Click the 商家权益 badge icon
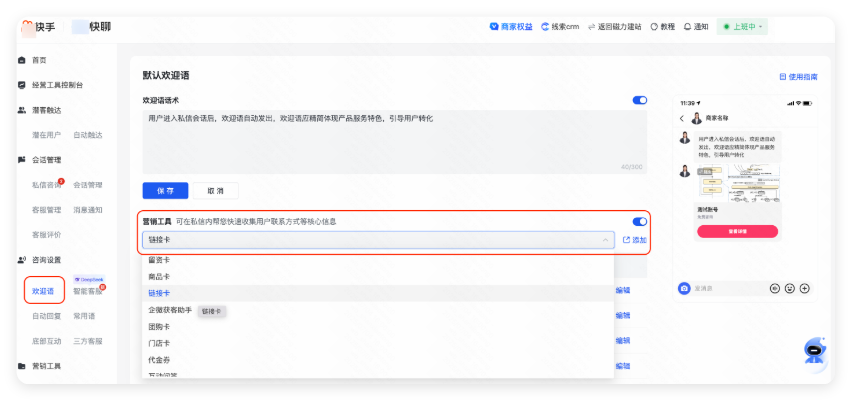This screenshot has width=851, height=400. pos(494,26)
